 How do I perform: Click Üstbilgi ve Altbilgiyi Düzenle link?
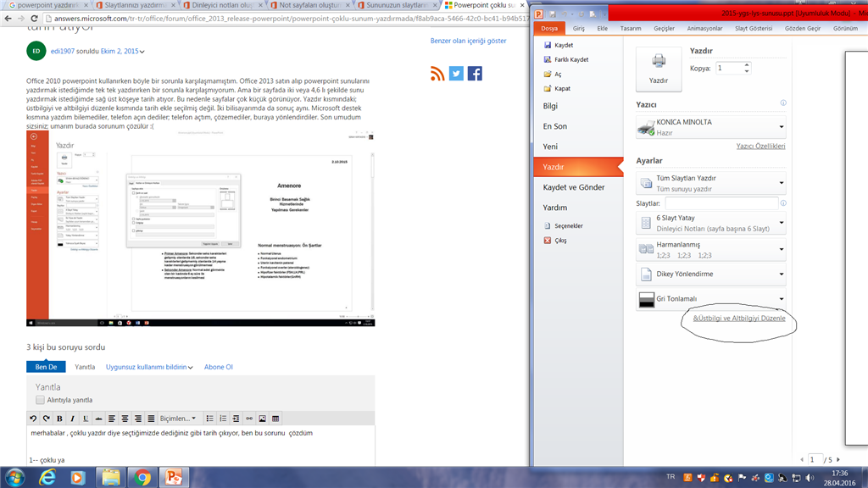[x=739, y=319]
